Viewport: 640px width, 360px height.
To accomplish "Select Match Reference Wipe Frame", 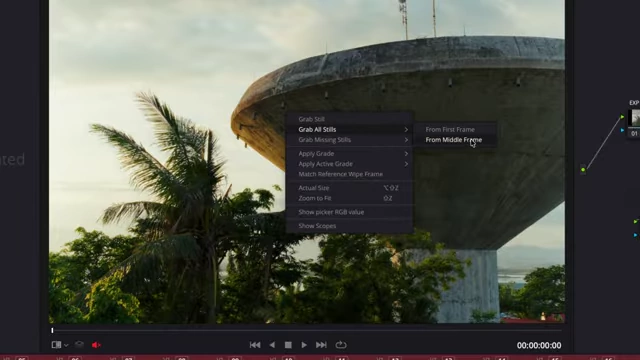I will click(x=349, y=174).
